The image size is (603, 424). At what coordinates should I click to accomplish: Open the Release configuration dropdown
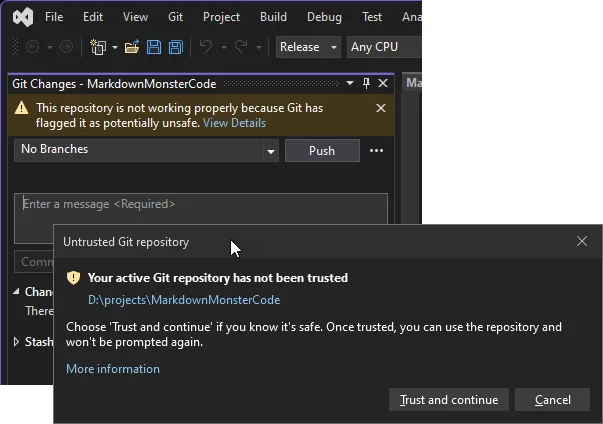click(x=308, y=47)
